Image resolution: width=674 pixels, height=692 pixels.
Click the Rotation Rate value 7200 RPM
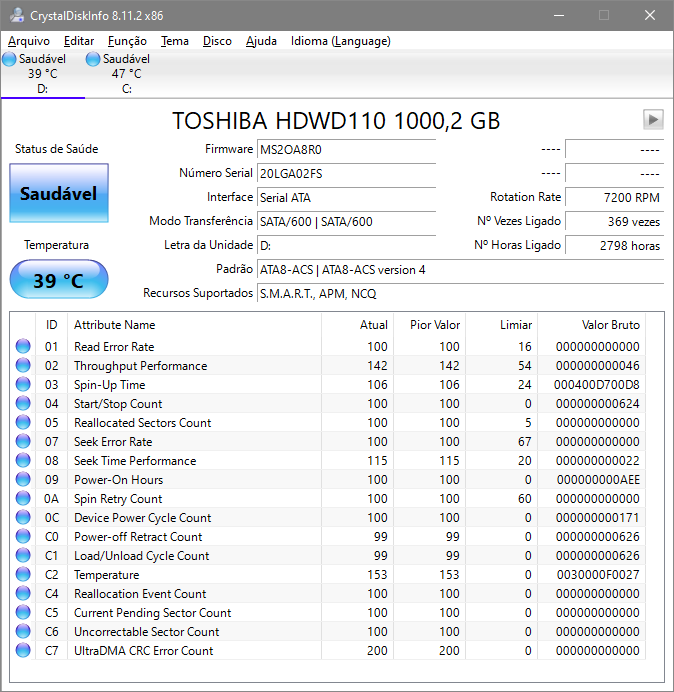pos(614,197)
